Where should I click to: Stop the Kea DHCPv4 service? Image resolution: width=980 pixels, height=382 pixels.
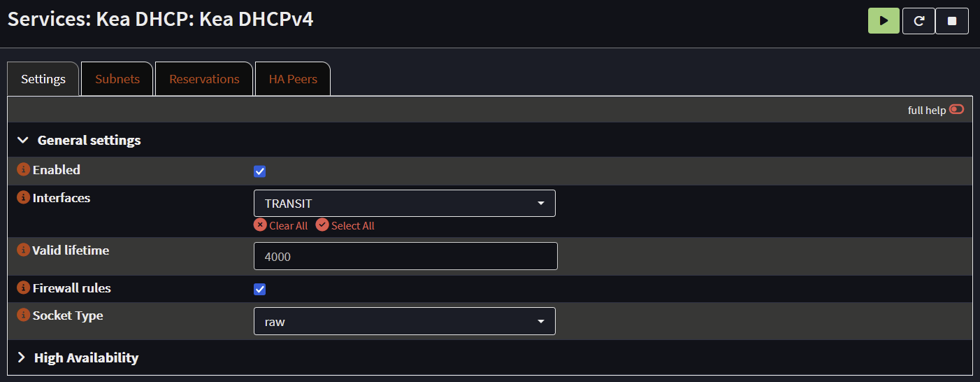pyautogui.click(x=952, y=21)
